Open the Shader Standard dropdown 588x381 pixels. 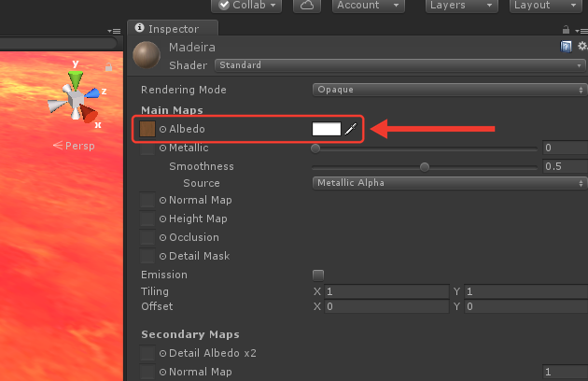pyautogui.click(x=399, y=65)
